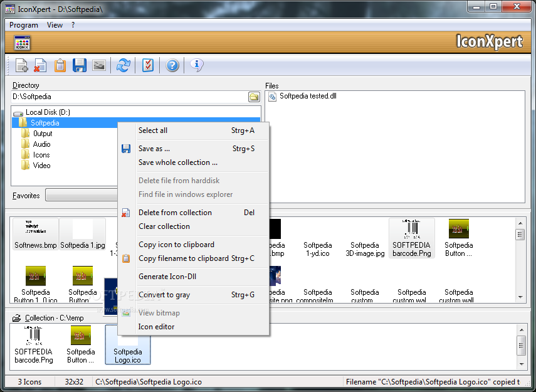Open the View menu
This screenshot has width=536, height=392.
(x=55, y=25)
